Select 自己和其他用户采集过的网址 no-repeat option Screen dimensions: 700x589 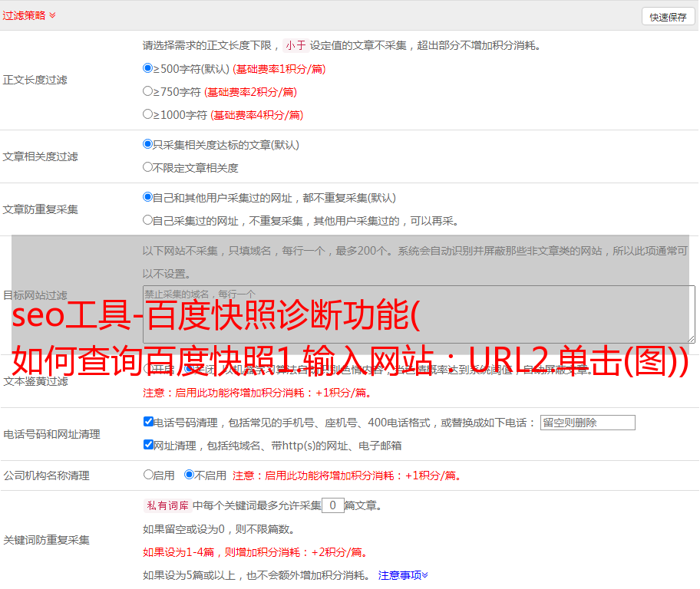pos(148,197)
